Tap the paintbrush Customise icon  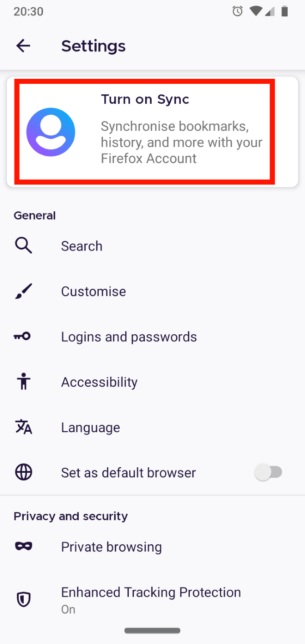(23, 291)
